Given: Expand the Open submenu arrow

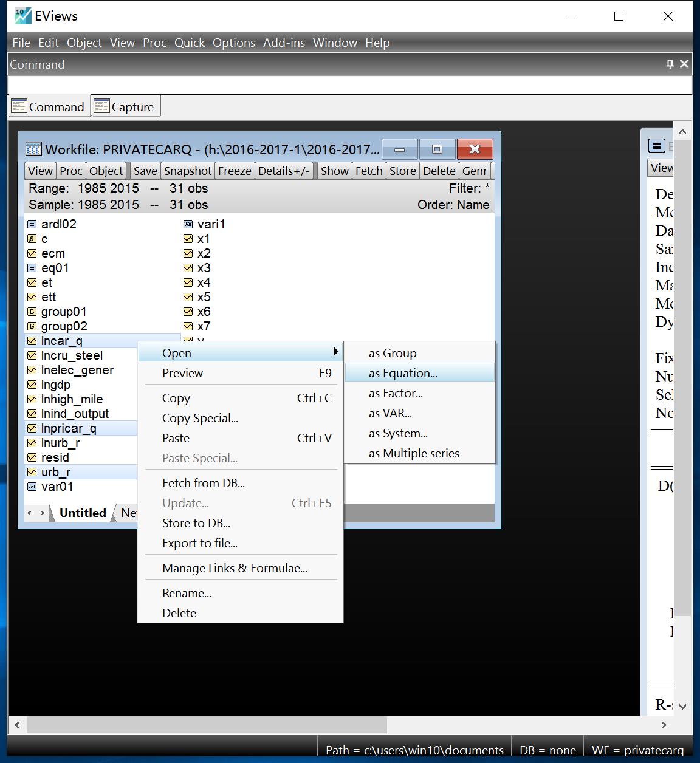Looking at the screenshot, I should tap(335, 352).
